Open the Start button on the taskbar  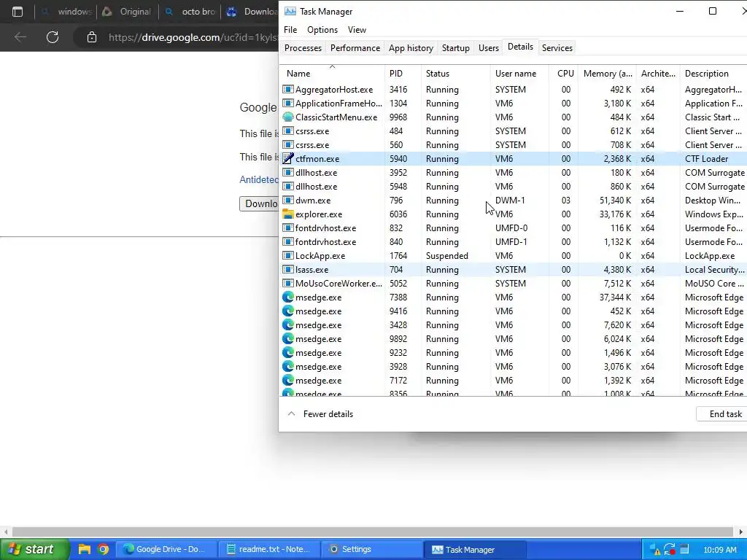tap(34, 549)
